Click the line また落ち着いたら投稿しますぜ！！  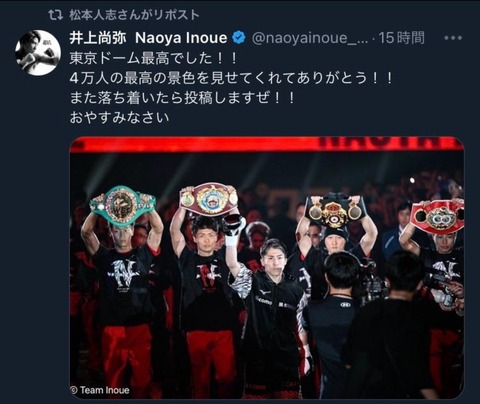(x=183, y=98)
